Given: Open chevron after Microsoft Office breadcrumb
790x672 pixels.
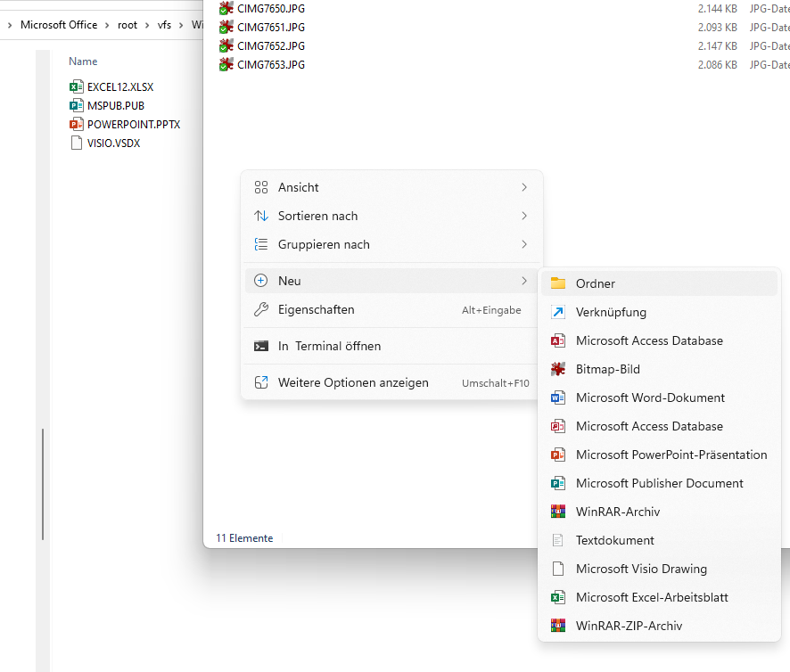Looking at the screenshot, I should coord(107,25).
